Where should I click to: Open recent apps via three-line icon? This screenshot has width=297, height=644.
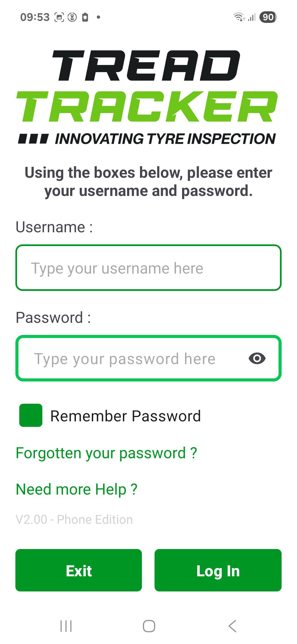(66, 626)
